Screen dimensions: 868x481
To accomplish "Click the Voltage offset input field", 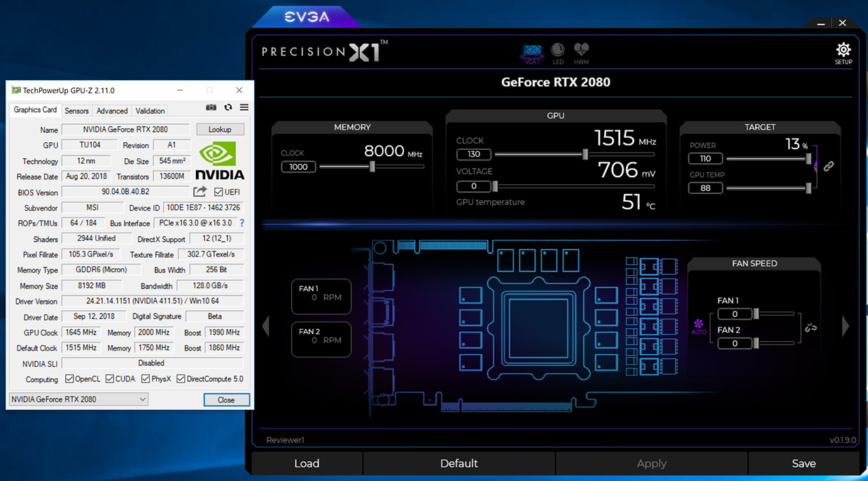I will pos(474,186).
